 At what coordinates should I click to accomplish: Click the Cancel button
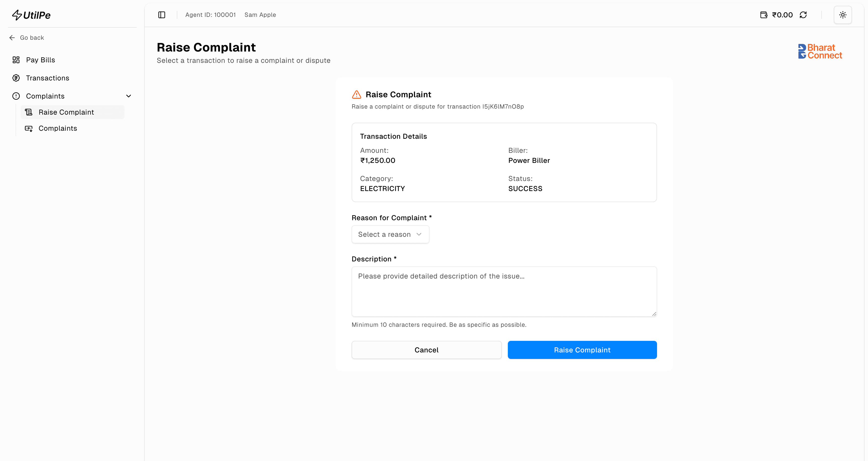tap(426, 350)
